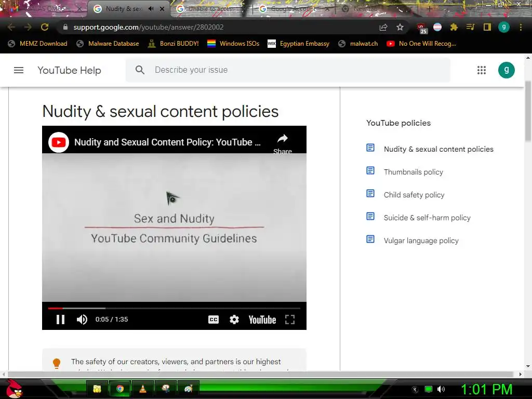Open the Child safety policy link

pos(414,195)
